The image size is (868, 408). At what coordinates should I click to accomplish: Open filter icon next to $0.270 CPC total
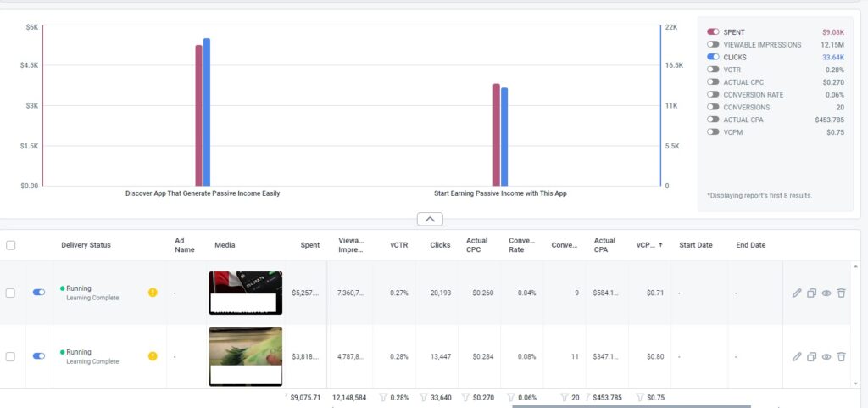point(465,397)
